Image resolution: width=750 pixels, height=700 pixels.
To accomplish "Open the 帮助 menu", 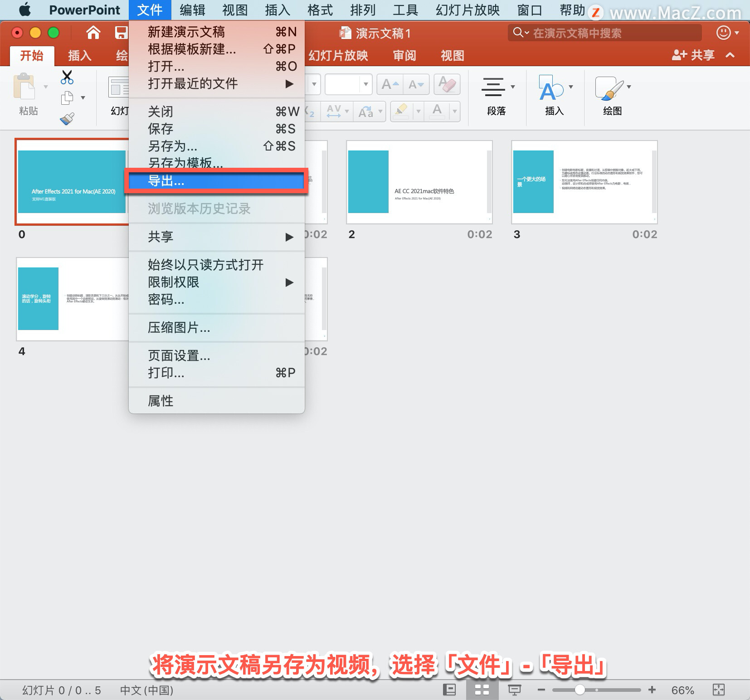I will point(572,10).
